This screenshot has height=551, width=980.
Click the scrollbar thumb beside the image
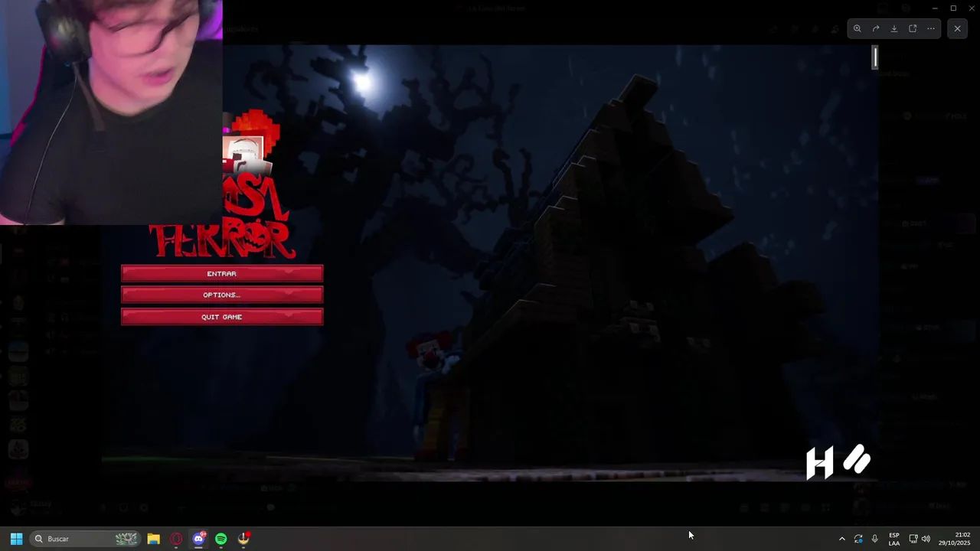click(874, 57)
